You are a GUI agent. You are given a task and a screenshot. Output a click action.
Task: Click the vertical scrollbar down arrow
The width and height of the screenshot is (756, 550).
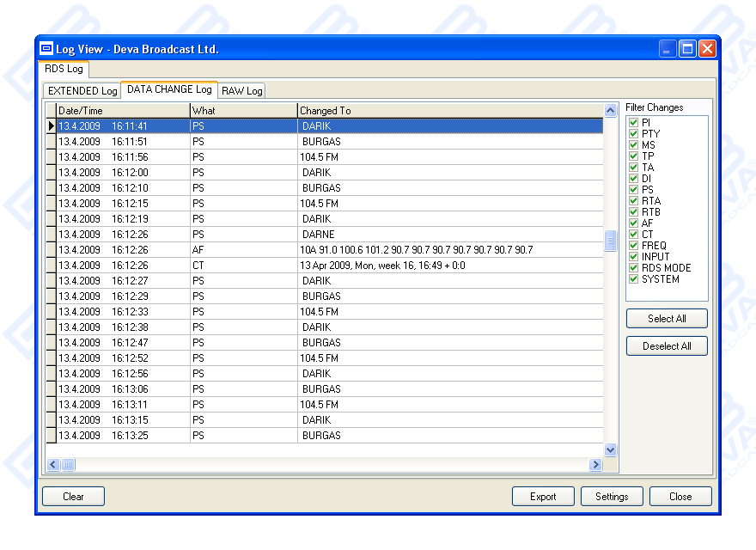coord(611,449)
